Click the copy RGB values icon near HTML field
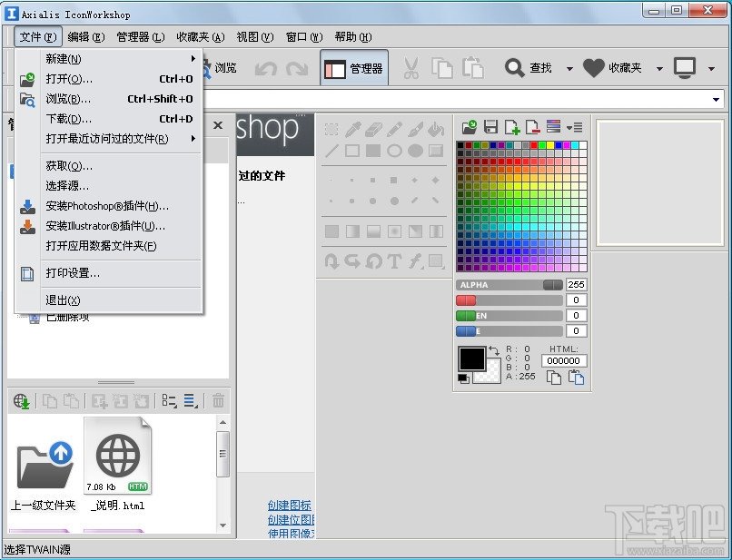 (552, 377)
